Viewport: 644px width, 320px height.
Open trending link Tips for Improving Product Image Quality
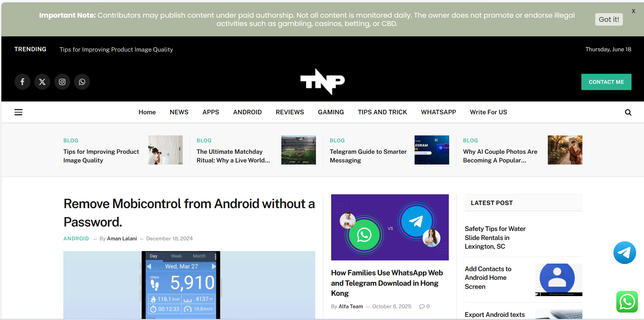(116, 50)
